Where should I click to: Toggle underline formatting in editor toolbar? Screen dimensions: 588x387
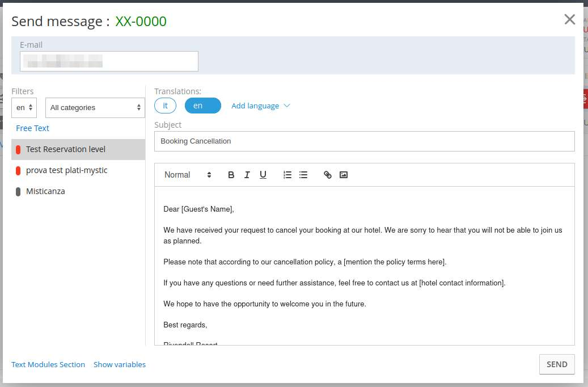[x=263, y=175]
